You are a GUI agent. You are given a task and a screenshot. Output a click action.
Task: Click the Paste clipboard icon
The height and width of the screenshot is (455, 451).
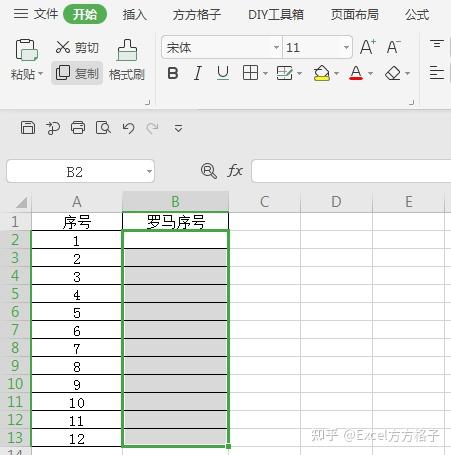(27, 50)
